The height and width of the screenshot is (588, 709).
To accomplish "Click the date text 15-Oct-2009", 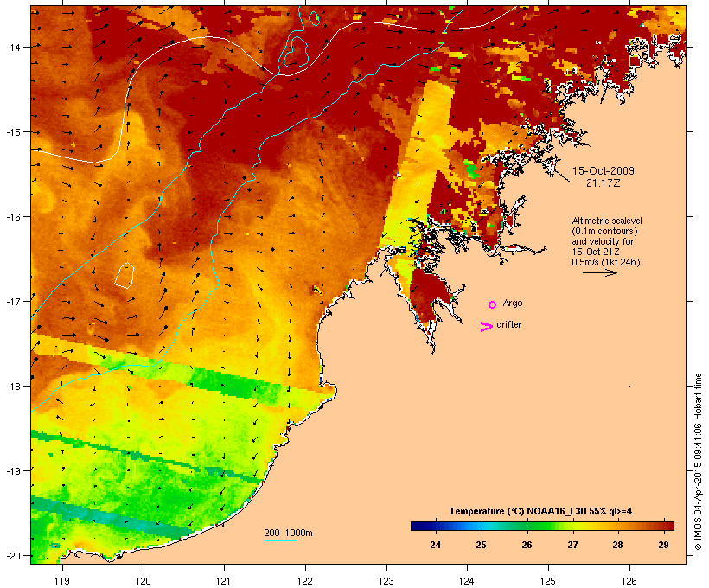I will tap(604, 171).
